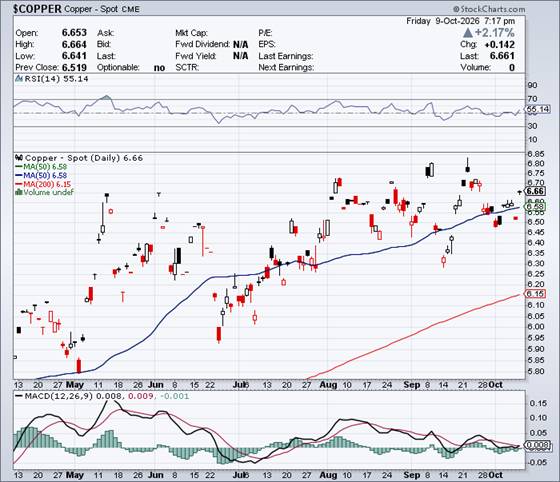
Task: Click the 0.15 level on the MACD axis
Action: point(538,403)
